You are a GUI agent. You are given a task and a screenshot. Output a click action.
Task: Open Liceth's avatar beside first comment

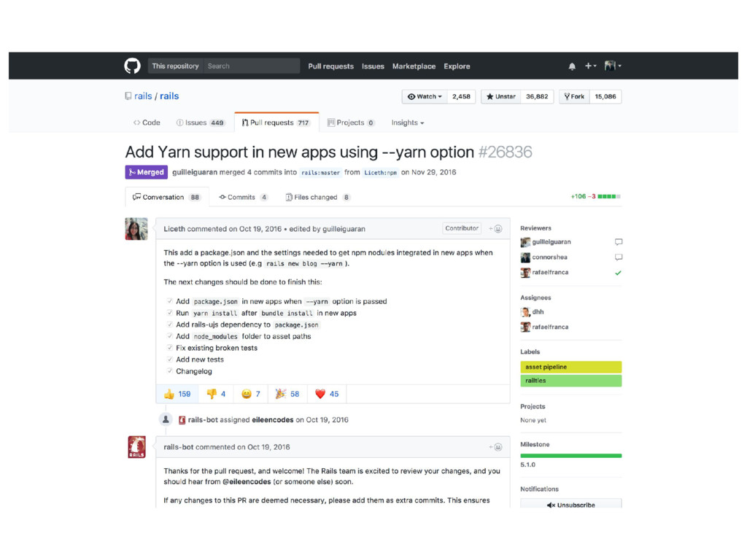[x=136, y=229]
